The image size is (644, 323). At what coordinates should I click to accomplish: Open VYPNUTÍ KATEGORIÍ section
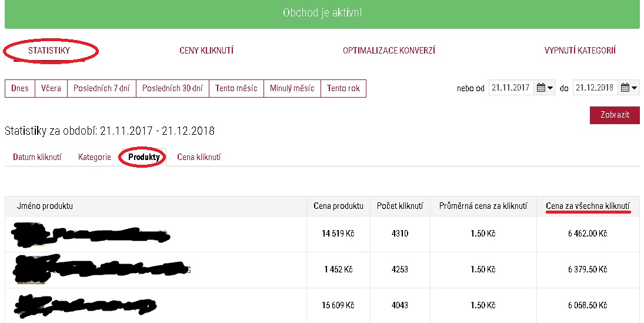pos(580,51)
